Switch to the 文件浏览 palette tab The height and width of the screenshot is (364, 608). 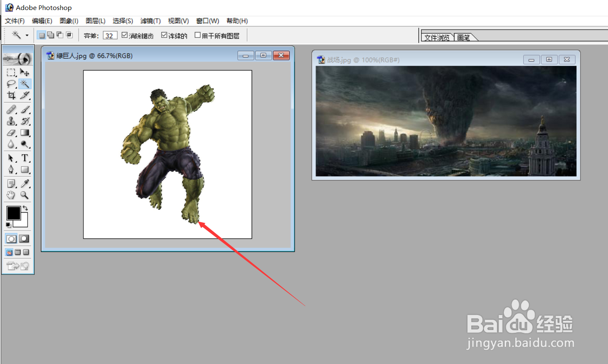[x=437, y=38]
